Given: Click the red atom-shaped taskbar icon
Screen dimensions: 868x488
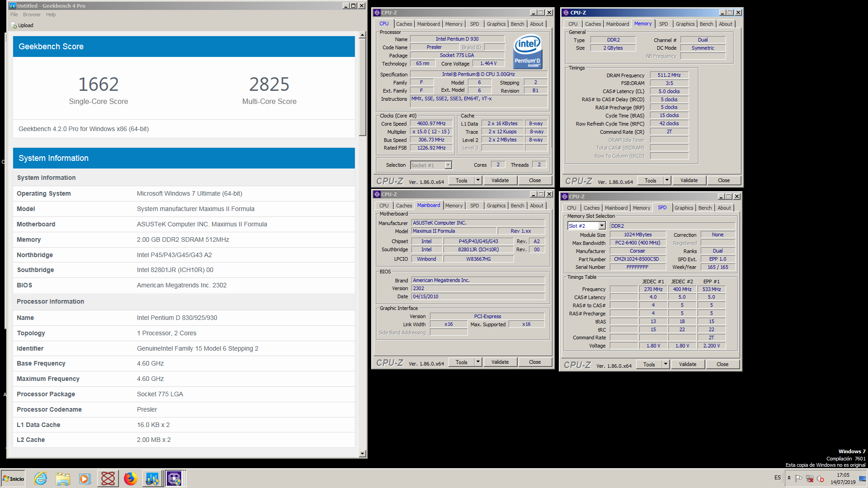Looking at the screenshot, I should tap(108, 479).
